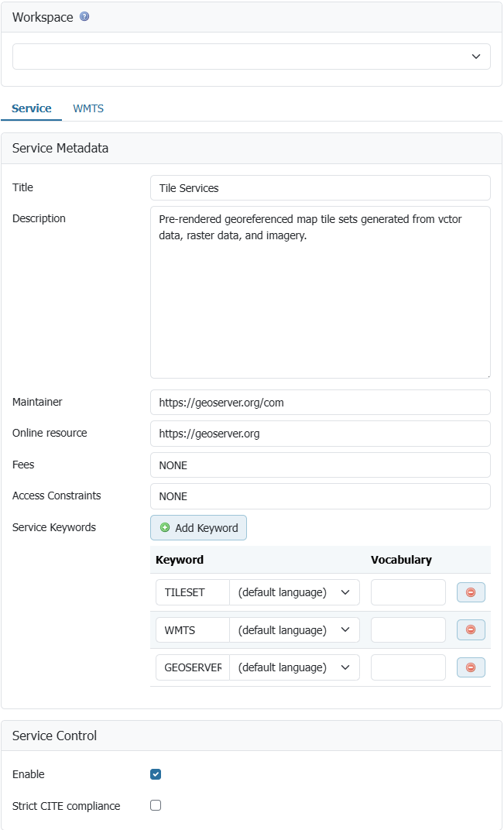Open the Workspace dropdown
The image size is (504, 830).
[x=252, y=57]
